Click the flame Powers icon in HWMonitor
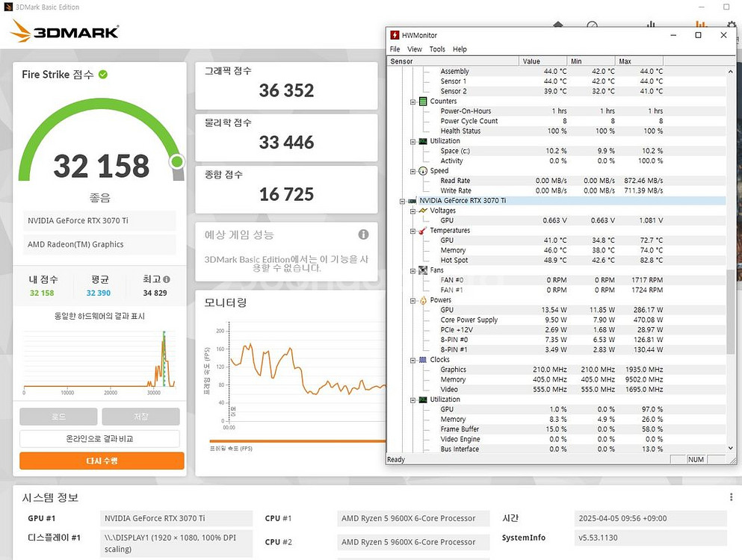The height and width of the screenshot is (560, 742). 423,300
